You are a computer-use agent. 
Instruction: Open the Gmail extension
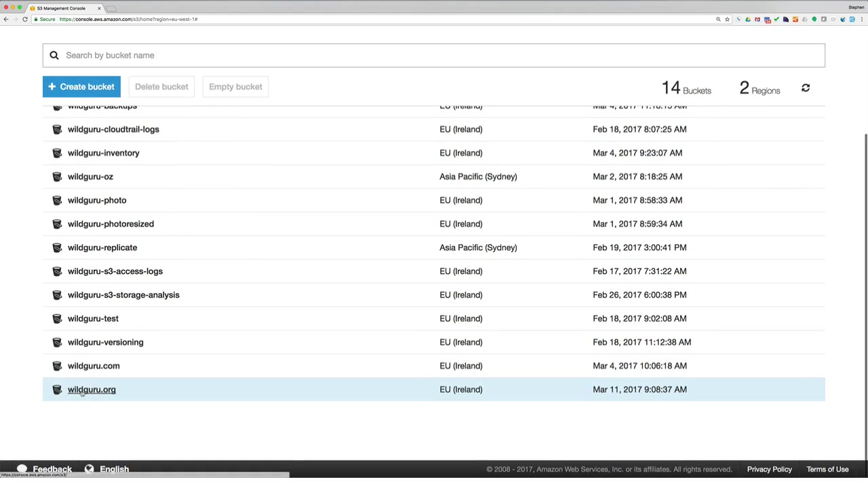757,19
